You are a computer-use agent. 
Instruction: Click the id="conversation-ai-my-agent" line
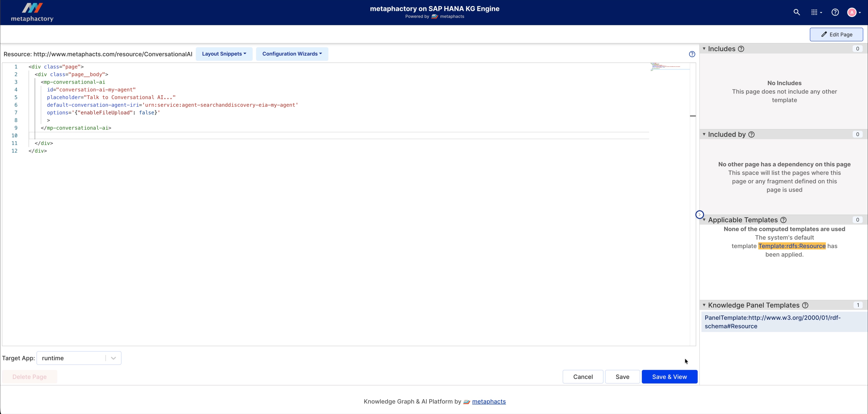click(91, 90)
